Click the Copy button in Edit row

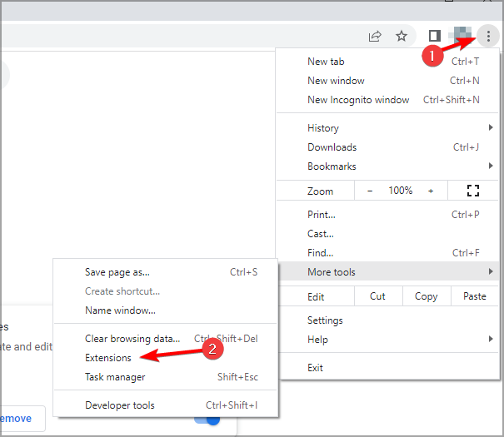coord(426,296)
